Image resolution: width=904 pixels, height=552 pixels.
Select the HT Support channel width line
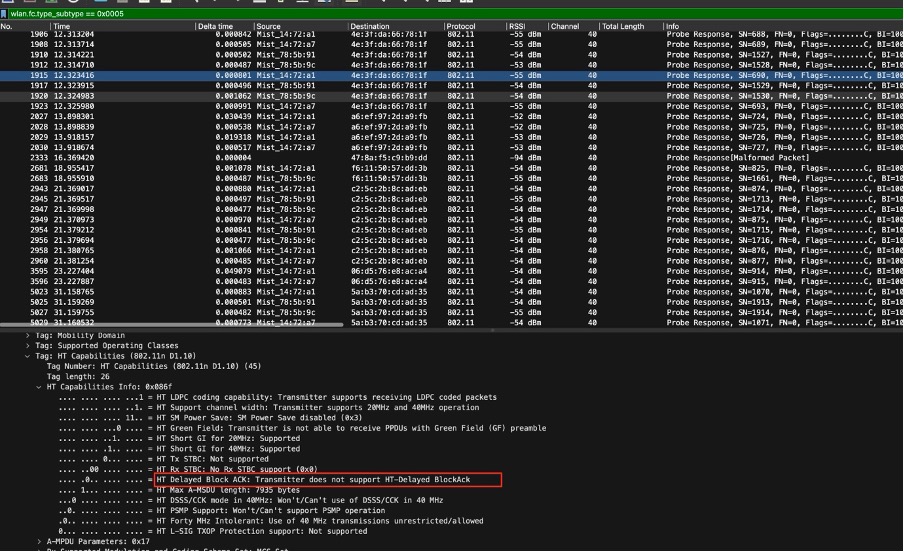(269, 408)
